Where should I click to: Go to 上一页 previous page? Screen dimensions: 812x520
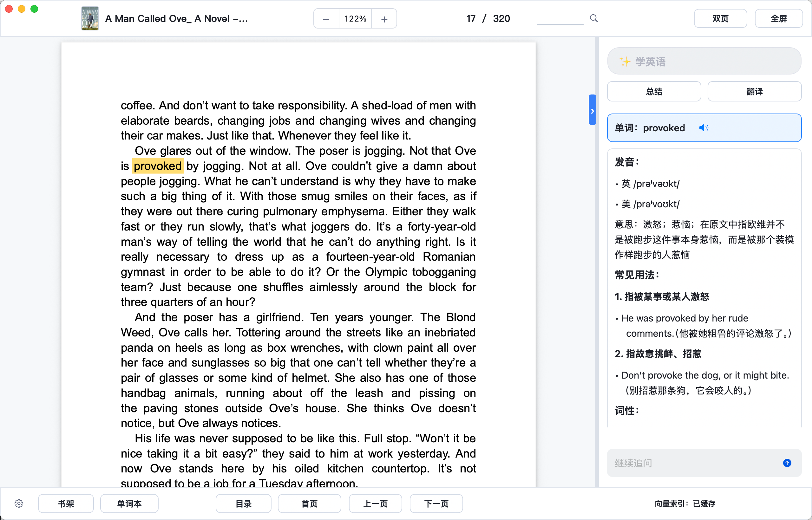pos(375,504)
